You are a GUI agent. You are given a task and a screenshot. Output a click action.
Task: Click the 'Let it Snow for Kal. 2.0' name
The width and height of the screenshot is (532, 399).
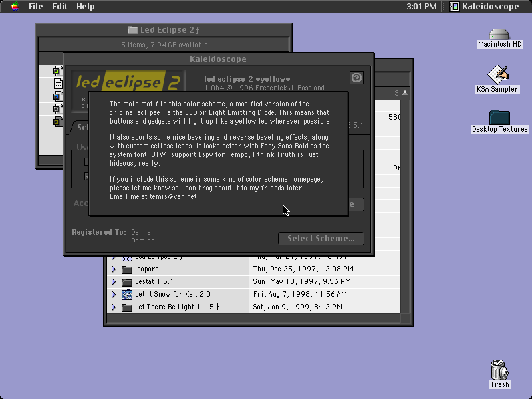(x=173, y=294)
